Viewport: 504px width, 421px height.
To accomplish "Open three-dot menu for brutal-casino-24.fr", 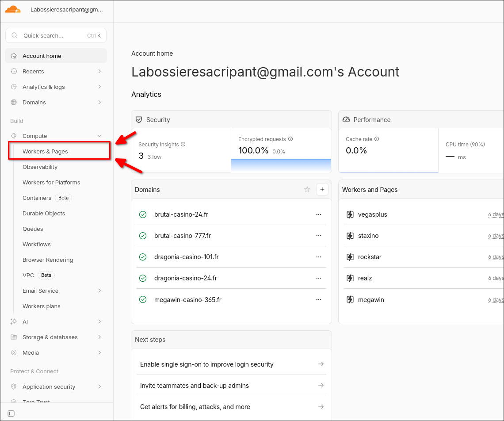I will [x=319, y=214].
